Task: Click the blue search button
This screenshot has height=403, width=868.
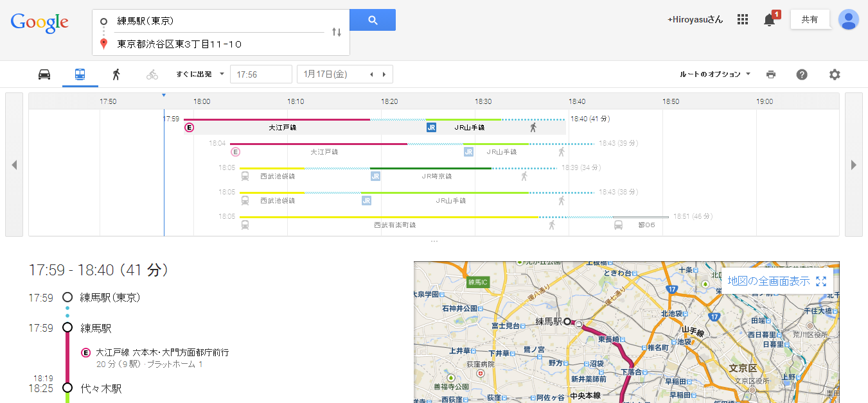Action: click(x=373, y=20)
